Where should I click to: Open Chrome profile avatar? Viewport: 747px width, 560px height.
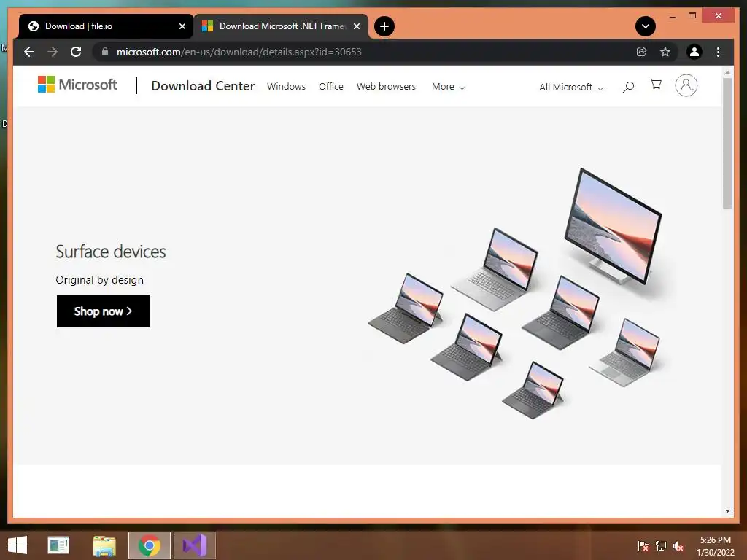pyautogui.click(x=694, y=52)
